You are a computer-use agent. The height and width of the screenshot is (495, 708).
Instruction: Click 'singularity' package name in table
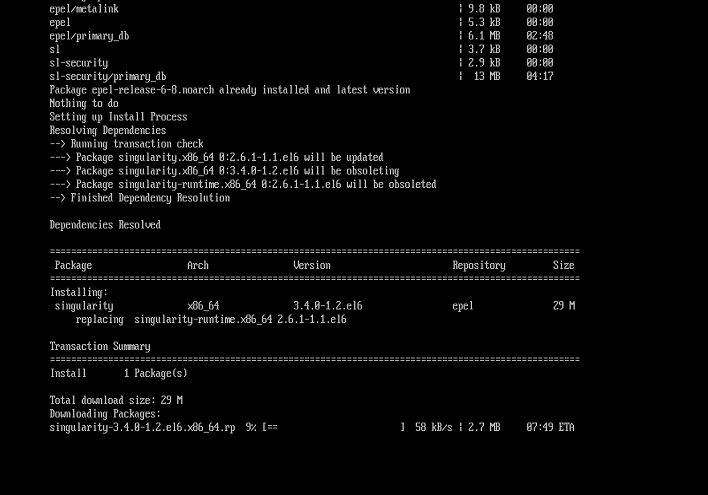click(x=84, y=306)
